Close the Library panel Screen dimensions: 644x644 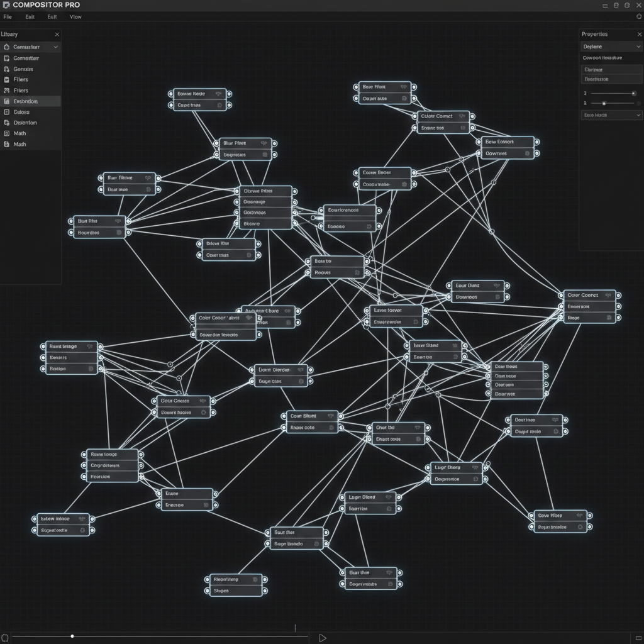tap(57, 35)
